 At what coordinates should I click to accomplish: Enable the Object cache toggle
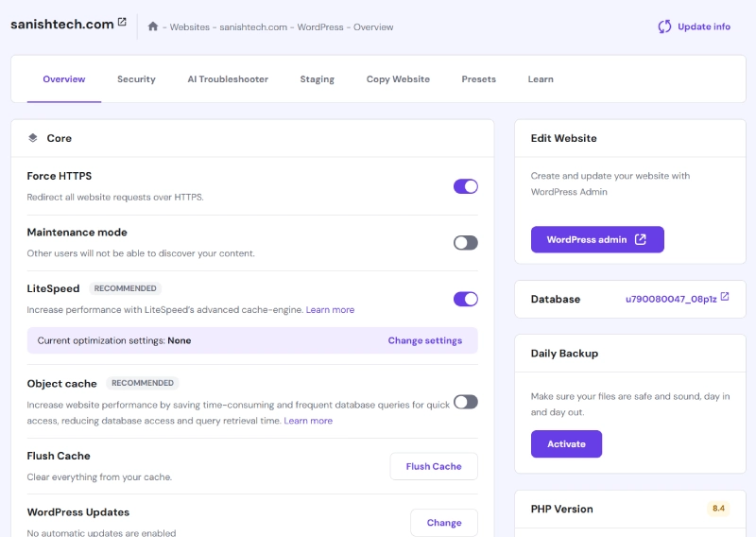[465, 402]
